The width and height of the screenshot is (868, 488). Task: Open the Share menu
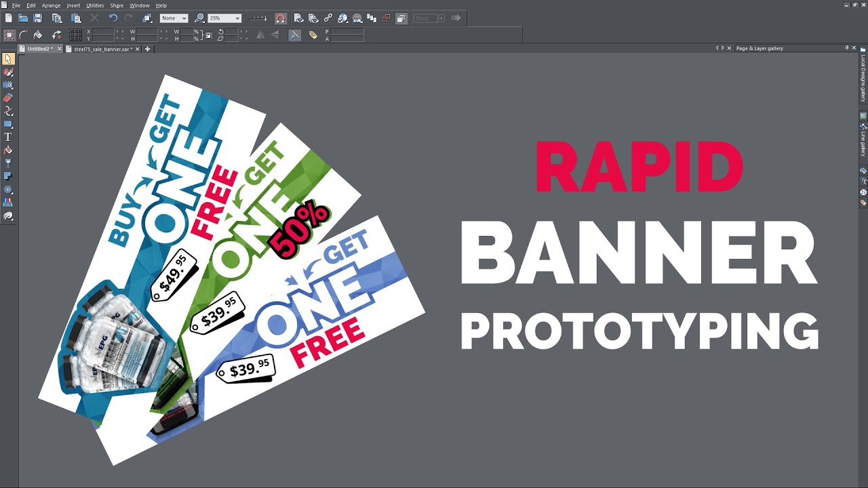(x=117, y=5)
